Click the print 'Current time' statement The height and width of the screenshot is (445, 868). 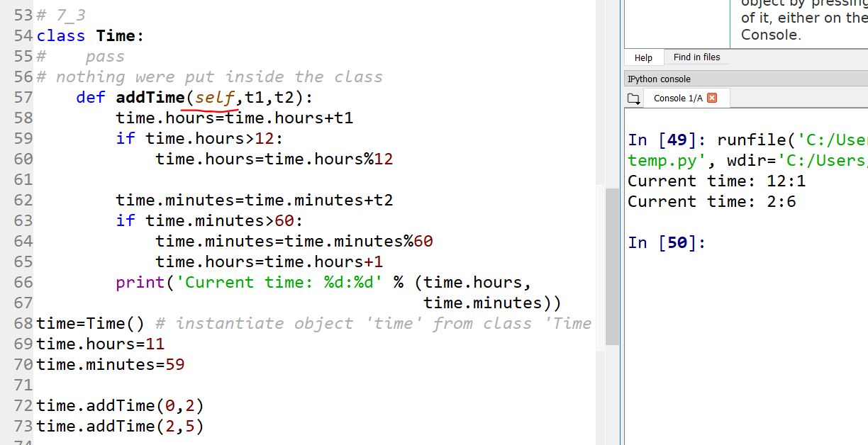(284, 283)
